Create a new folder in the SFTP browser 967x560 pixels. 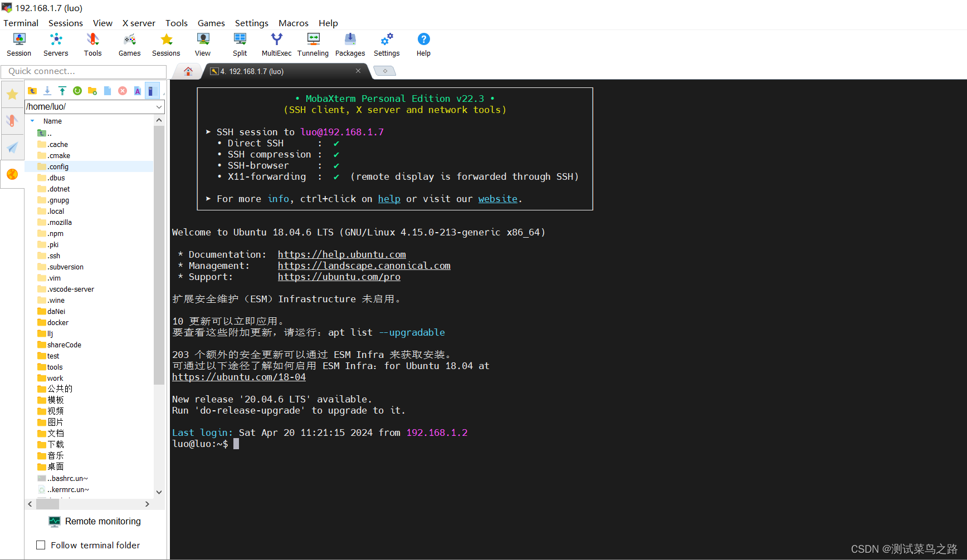[92, 90]
